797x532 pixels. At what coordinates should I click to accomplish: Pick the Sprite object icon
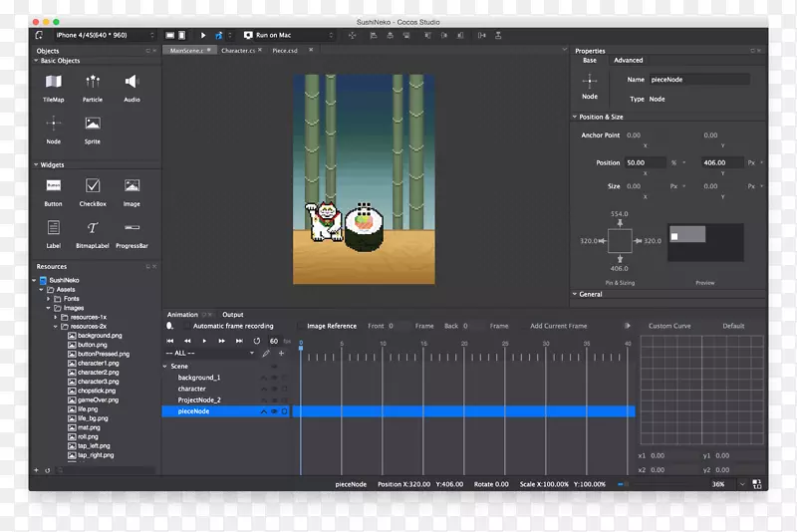coord(93,125)
